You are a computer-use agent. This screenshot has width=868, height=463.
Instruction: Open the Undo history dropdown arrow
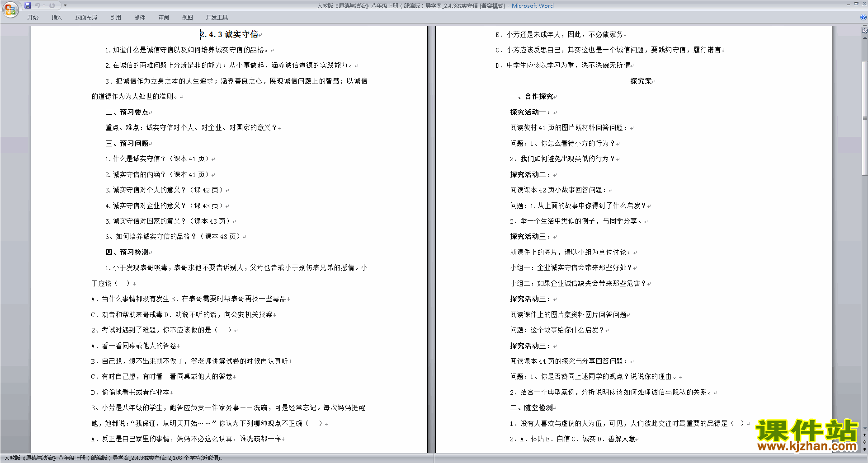point(44,5)
